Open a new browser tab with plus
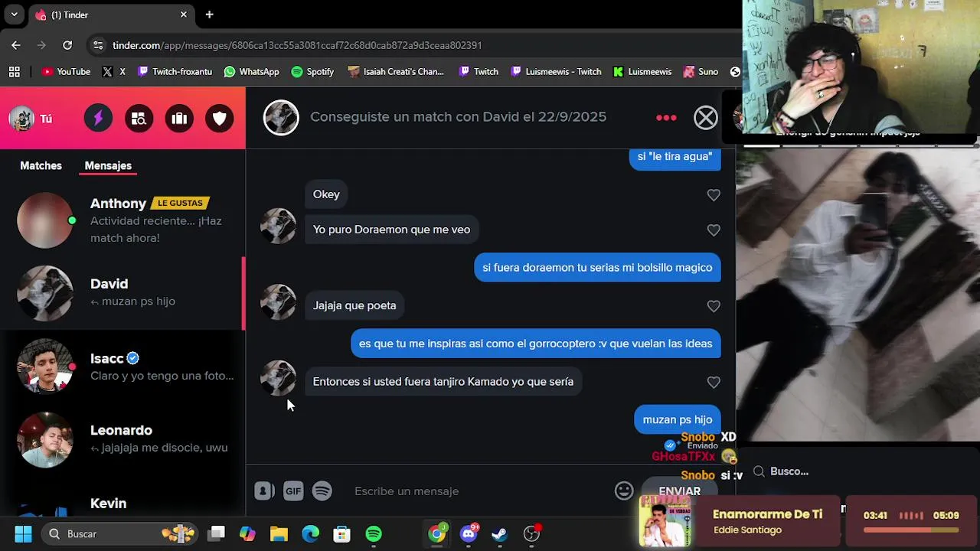Screen dimensions: 980x551 coord(209,15)
